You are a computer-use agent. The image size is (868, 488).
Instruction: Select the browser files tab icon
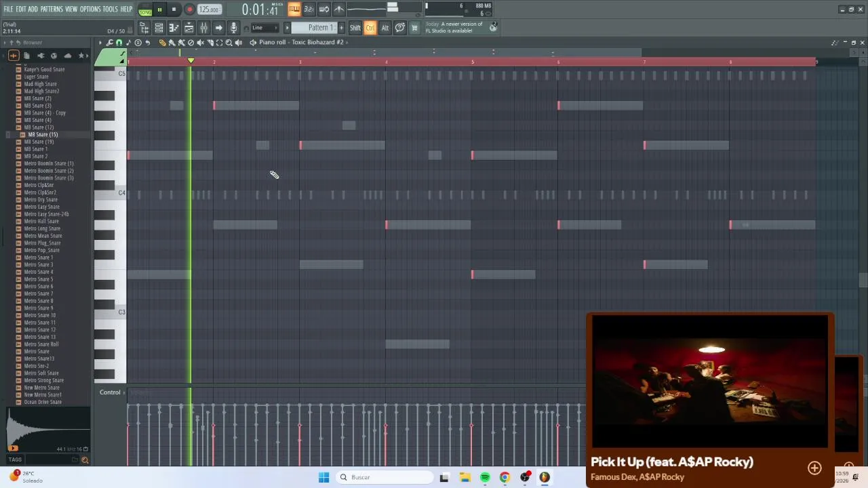[26, 56]
